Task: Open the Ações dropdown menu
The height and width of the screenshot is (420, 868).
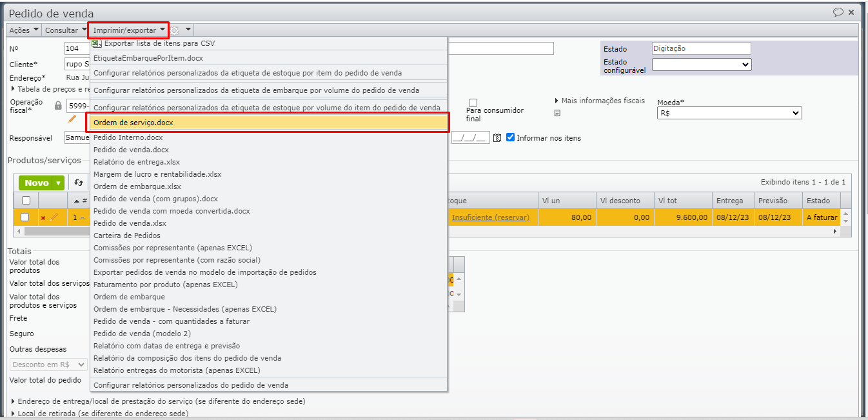Action: [24, 30]
